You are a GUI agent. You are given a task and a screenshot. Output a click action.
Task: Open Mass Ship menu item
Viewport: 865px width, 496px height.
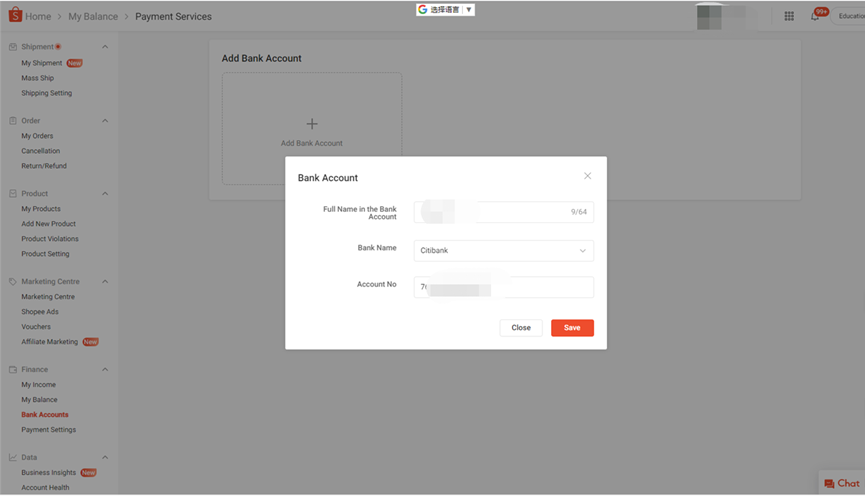coord(38,78)
